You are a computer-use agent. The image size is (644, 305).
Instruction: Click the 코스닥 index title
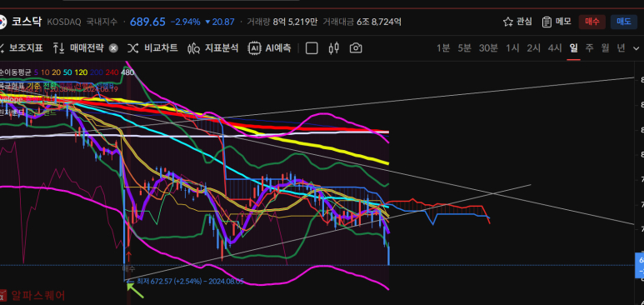pyautogui.click(x=27, y=22)
